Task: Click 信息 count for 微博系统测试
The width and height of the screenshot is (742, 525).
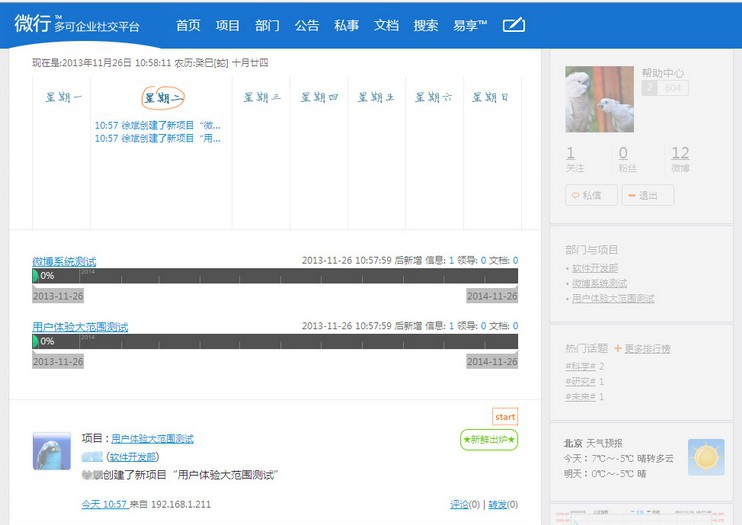Action: point(451,260)
